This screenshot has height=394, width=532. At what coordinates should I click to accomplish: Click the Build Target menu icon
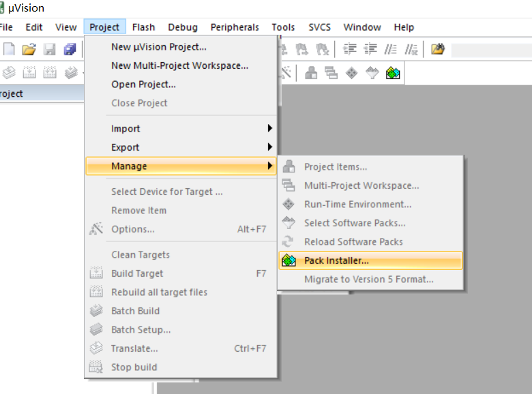(x=96, y=273)
